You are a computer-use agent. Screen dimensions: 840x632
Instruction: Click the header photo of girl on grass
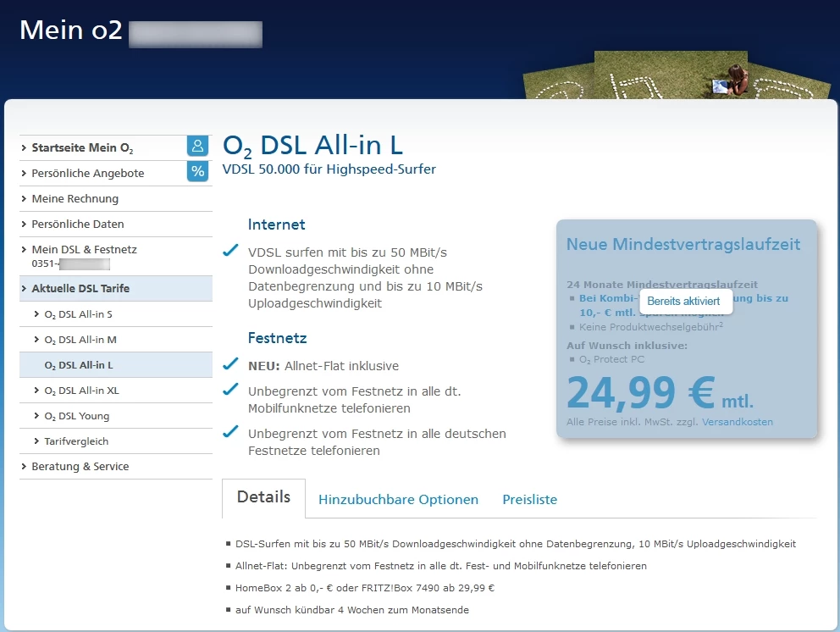pyautogui.click(x=671, y=75)
